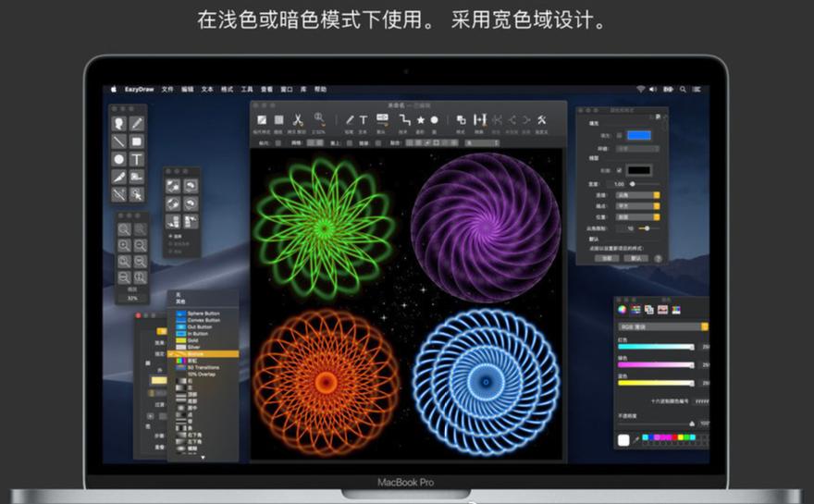The width and height of the screenshot is (814, 504).
Task: Select the pencil drawing tool in palette
Action: [x=137, y=123]
